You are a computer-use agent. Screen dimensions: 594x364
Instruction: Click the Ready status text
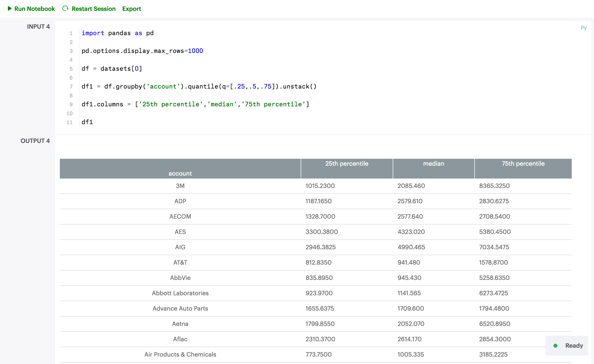click(x=574, y=345)
